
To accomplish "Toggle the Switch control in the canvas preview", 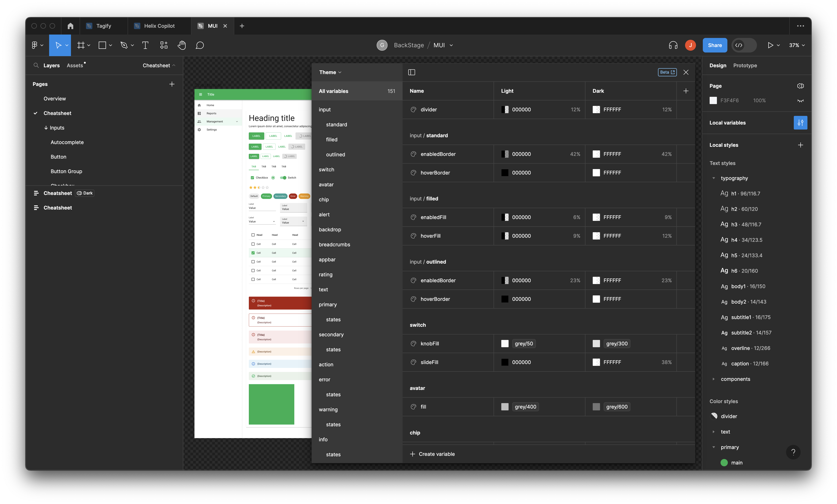I will [283, 177].
